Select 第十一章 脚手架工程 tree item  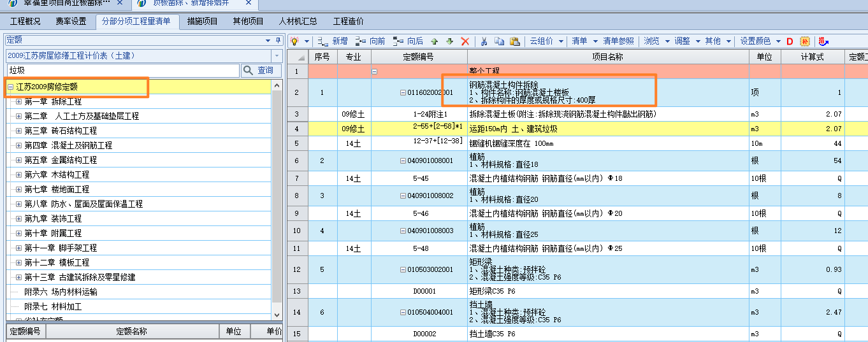(x=61, y=248)
